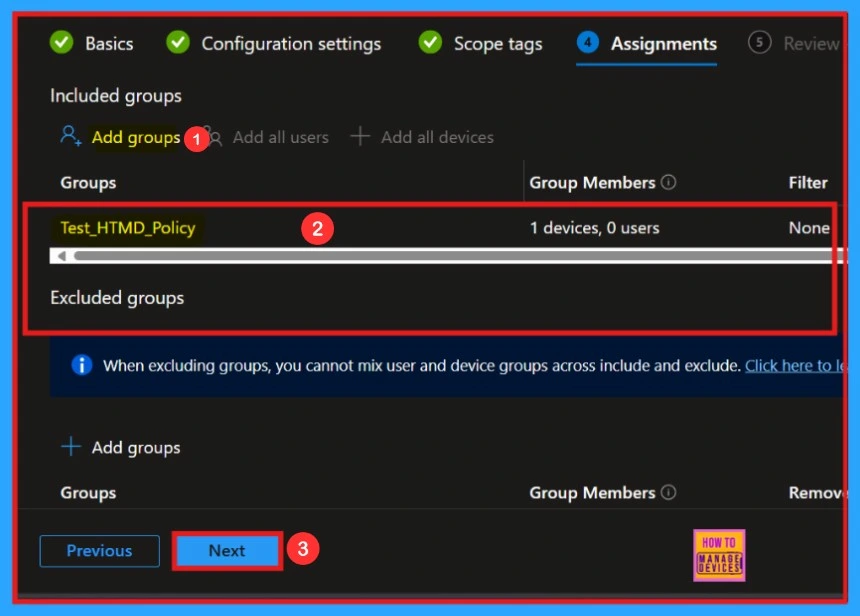
Task: Click the green checkmark beside Basics
Action: [x=61, y=42]
